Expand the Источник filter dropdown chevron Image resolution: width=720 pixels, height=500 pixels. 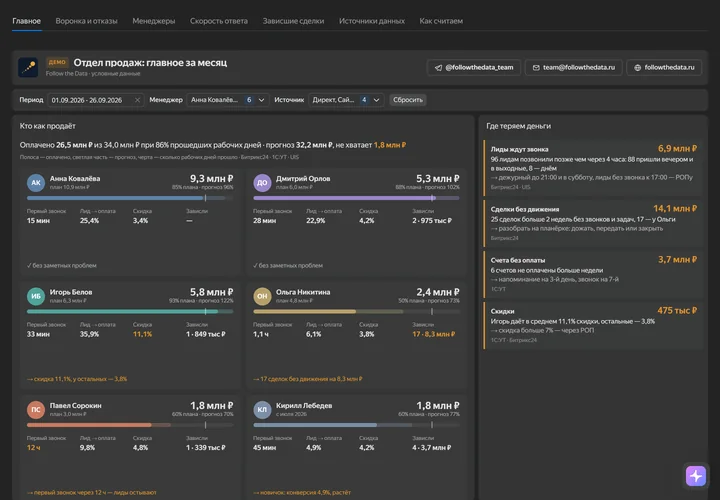[x=377, y=100]
